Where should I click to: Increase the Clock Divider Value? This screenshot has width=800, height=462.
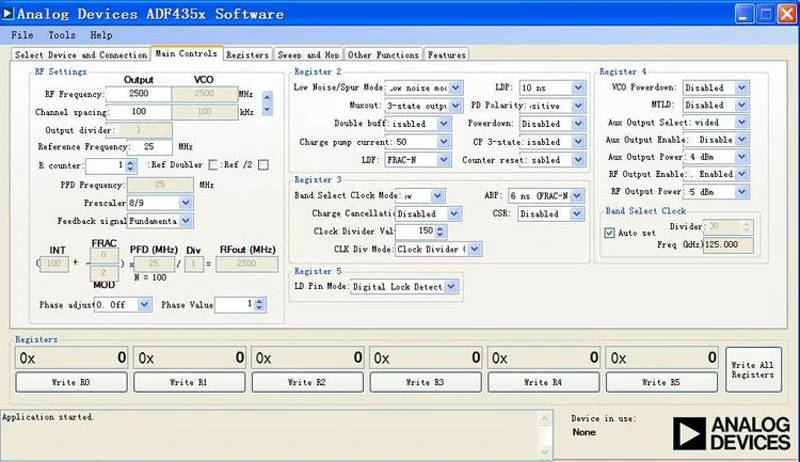441,227
